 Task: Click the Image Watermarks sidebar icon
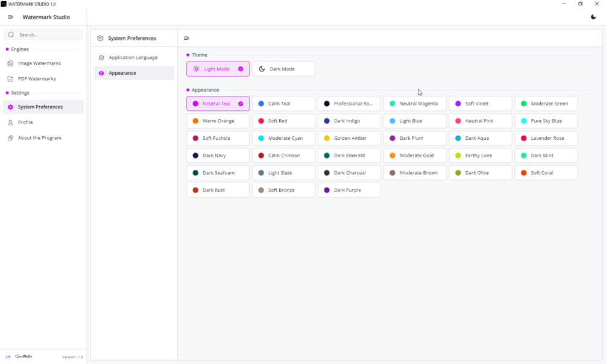coord(10,63)
